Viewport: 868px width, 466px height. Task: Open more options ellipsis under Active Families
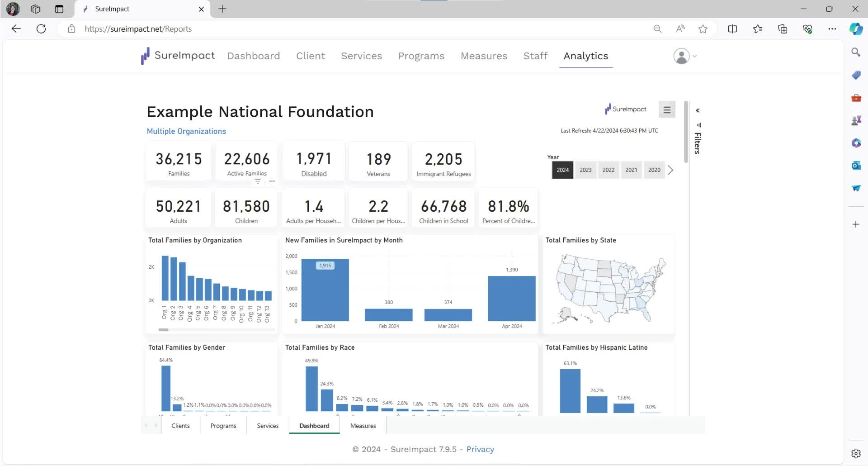click(272, 181)
